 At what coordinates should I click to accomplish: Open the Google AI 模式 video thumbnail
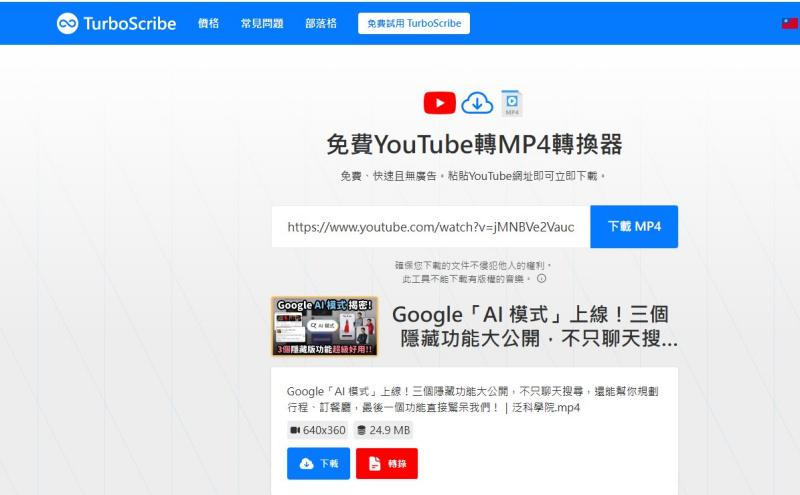(x=324, y=326)
